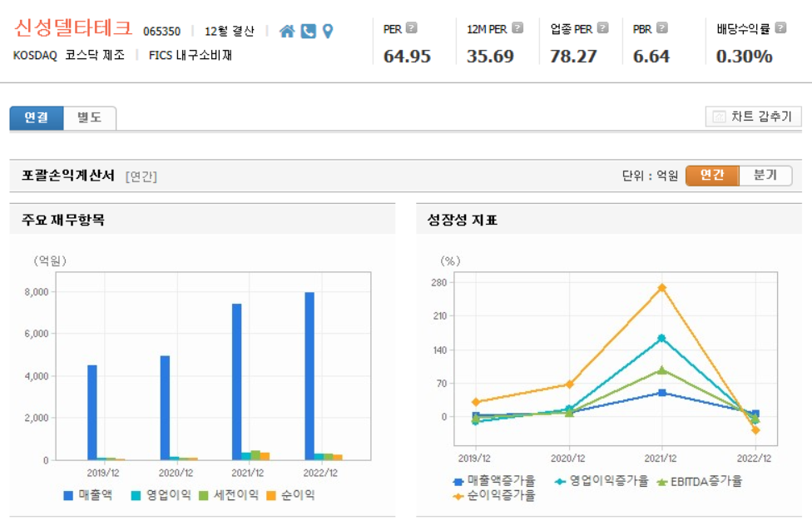The height and width of the screenshot is (521, 812).
Task: Select the 연결 tab
Action: click(x=35, y=117)
